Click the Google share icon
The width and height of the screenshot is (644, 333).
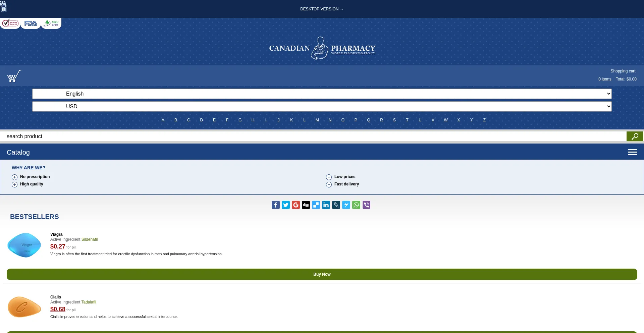tap(296, 205)
